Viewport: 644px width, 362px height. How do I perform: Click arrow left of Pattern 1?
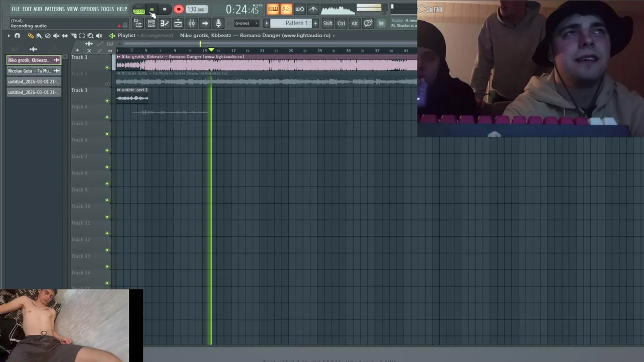pos(267,23)
